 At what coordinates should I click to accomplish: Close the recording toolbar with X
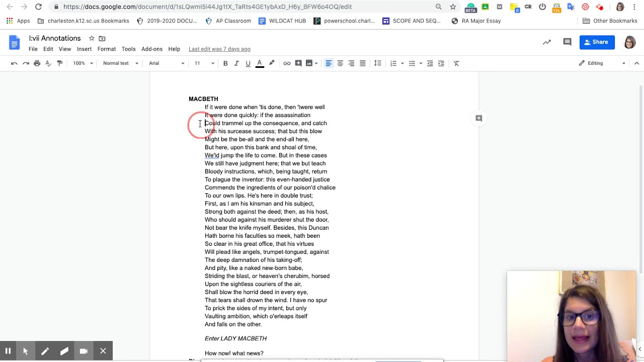pyautogui.click(x=103, y=351)
